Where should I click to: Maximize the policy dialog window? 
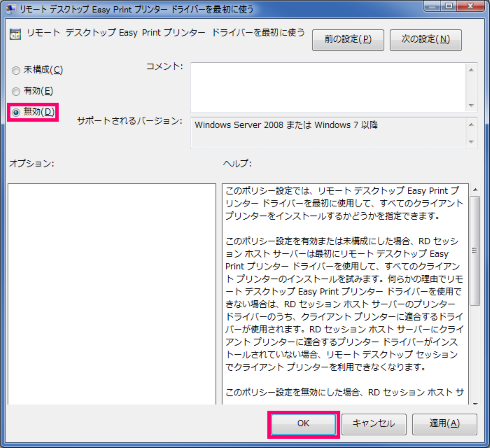449,6
